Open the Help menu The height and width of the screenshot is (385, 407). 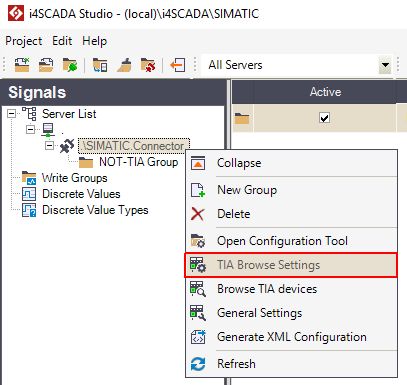click(95, 41)
